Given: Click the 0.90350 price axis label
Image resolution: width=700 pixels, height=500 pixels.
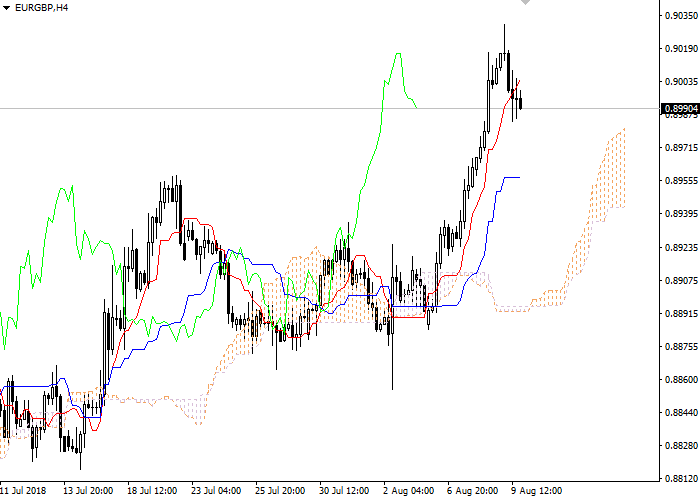Looking at the screenshot, I should coord(681,16).
